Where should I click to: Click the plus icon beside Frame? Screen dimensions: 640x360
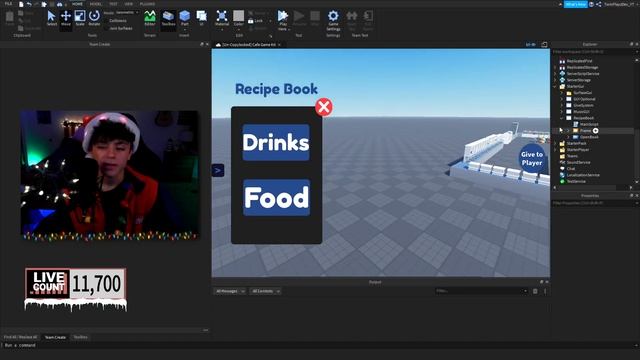596,131
